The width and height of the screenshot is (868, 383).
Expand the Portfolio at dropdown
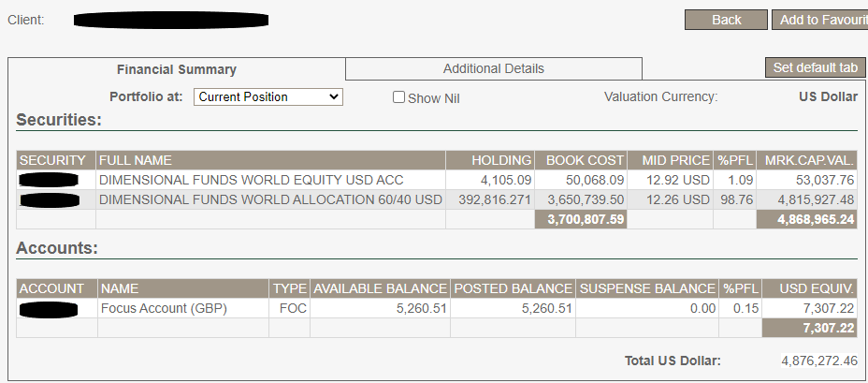pos(268,96)
